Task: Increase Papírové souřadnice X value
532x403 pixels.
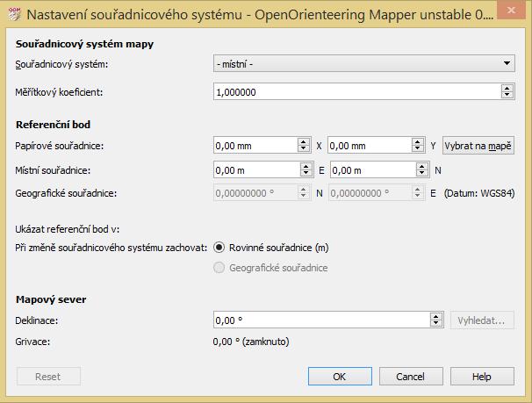Action: pos(304,142)
